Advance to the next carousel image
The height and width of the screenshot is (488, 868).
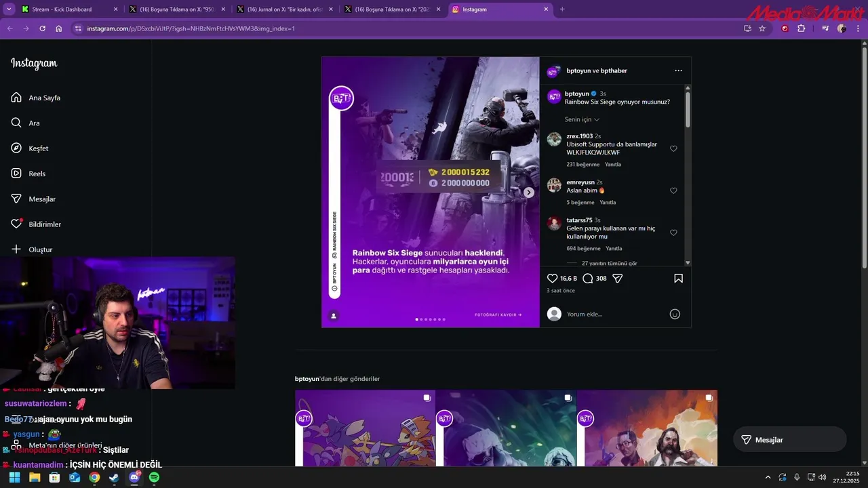coord(529,192)
